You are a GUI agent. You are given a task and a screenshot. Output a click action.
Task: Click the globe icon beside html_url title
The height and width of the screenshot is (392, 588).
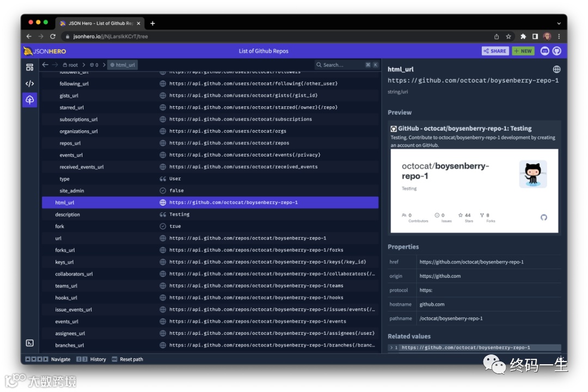(x=556, y=69)
